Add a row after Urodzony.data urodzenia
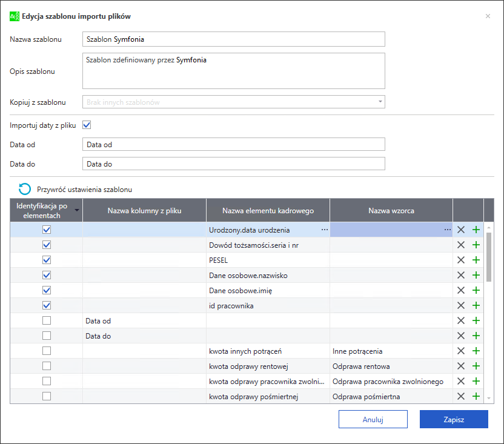The height and width of the screenshot is (444, 504). click(476, 230)
